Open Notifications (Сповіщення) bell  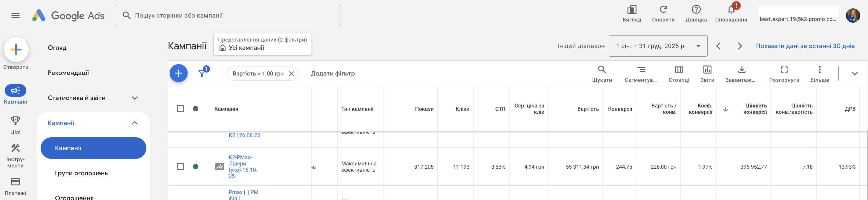[731, 10]
